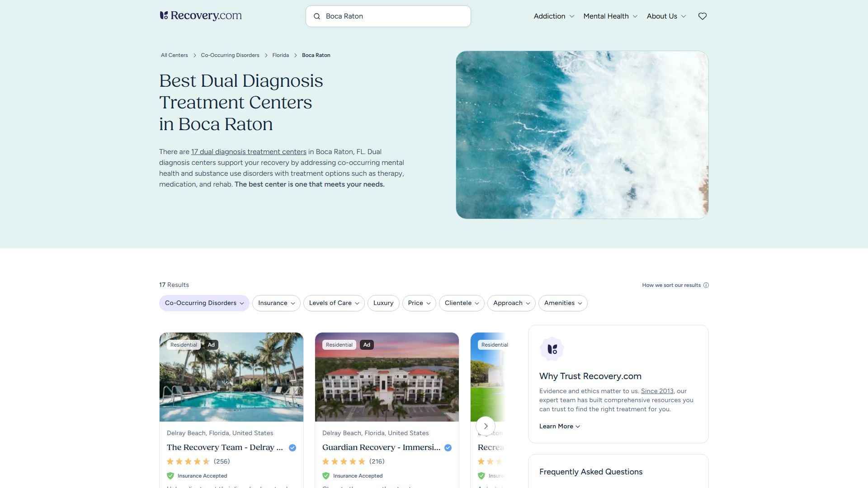Open The Recovery Team pool photo

[231, 377]
